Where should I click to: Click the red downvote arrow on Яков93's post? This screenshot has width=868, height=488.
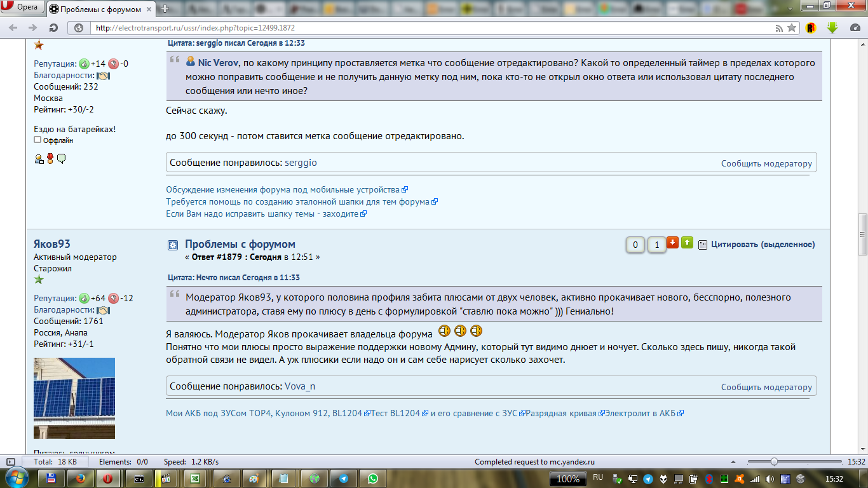(672, 243)
